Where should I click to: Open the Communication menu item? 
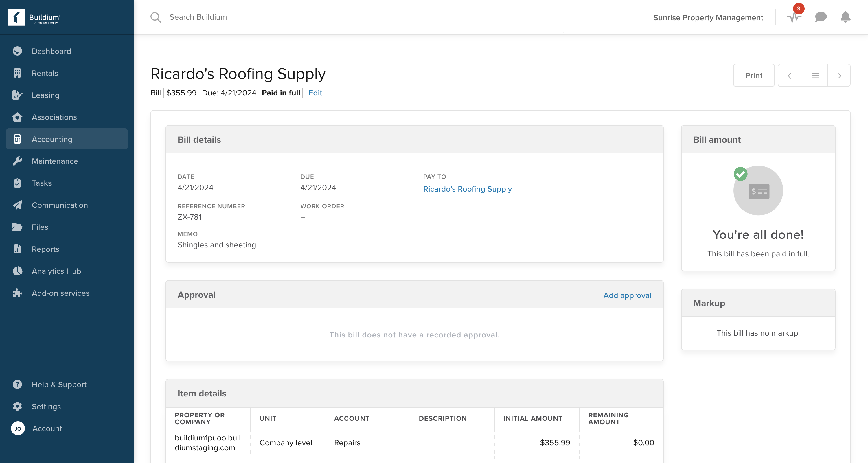click(x=67, y=205)
